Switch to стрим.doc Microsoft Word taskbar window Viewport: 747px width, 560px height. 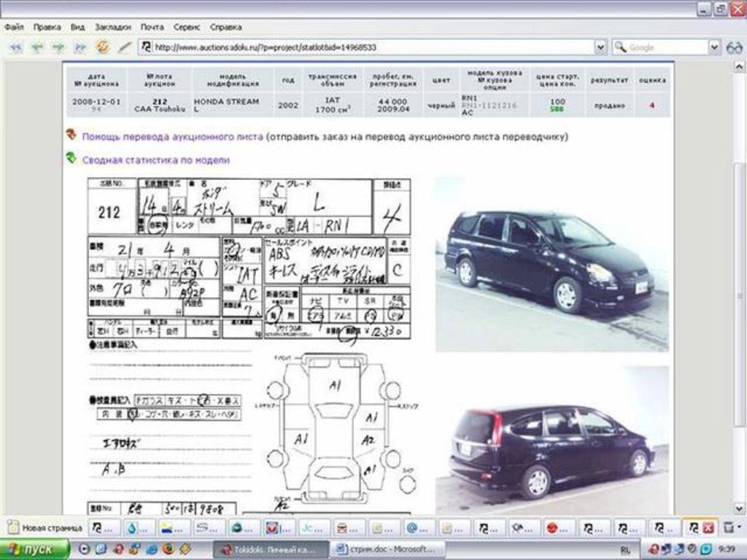[388, 550]
